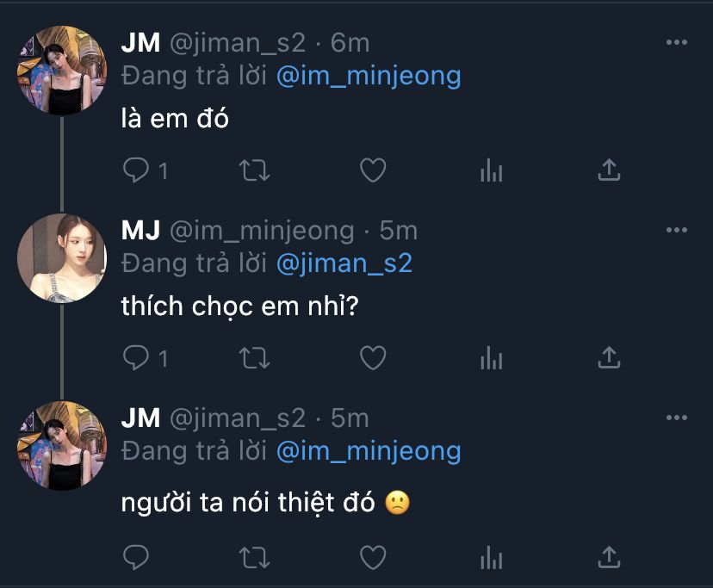View analytics of the "là em đó" tweet

pos(492,170)
